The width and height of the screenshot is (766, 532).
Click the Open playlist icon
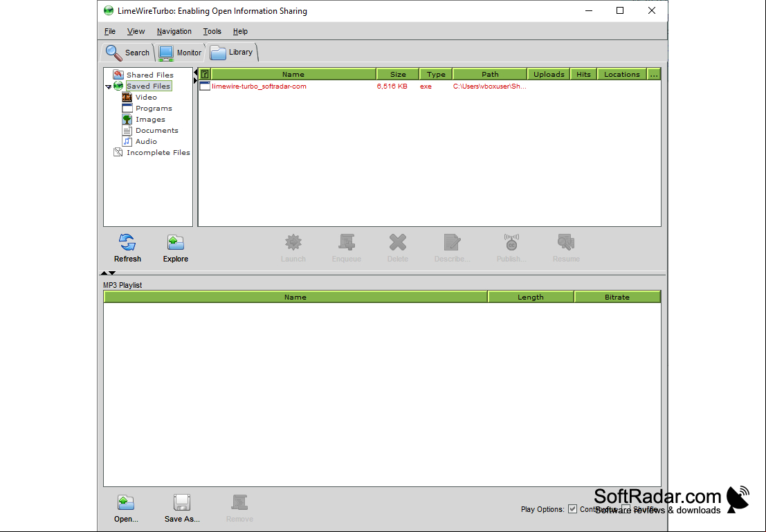126,502
